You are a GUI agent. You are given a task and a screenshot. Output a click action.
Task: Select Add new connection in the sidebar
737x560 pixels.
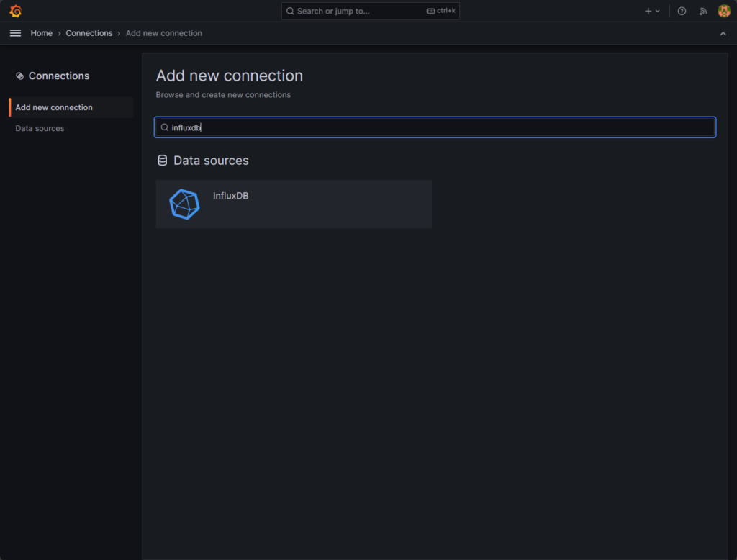click(x=53, y=107)
